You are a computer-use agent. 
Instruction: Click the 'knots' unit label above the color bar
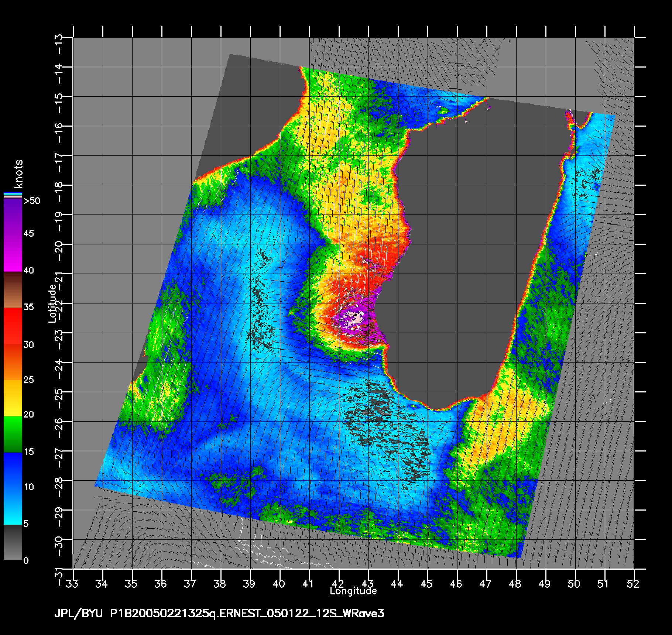click(18, 174)
